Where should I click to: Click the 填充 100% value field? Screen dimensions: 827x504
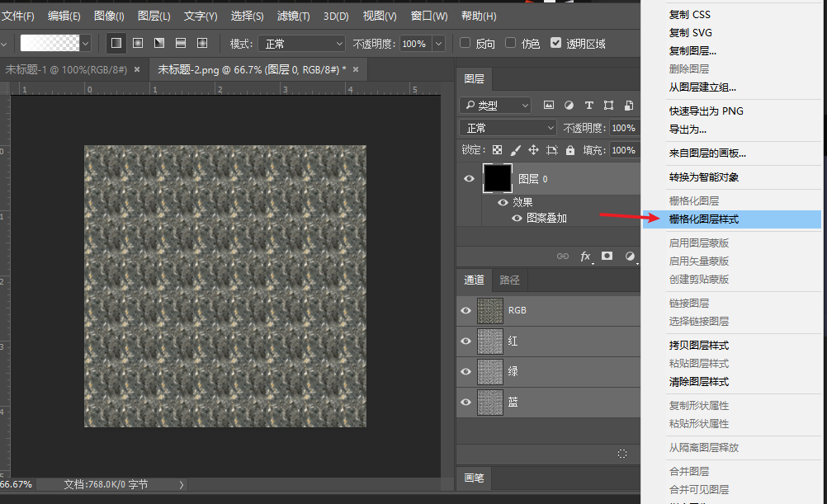[x=624, y=150]
